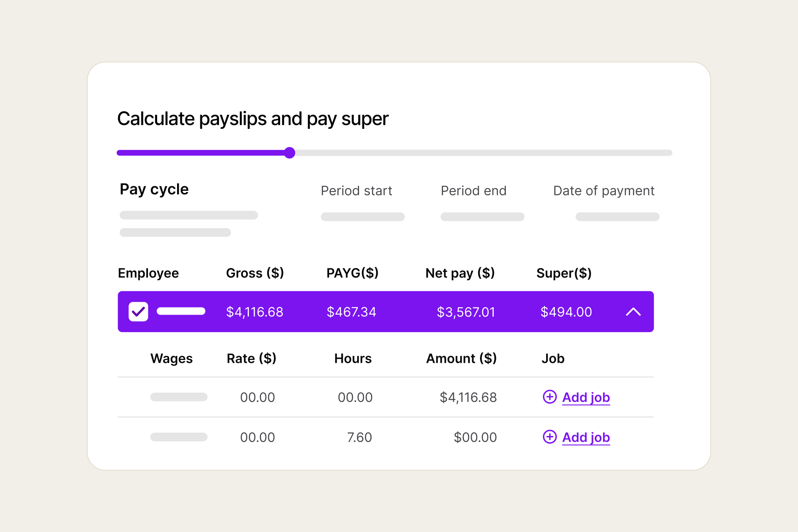The height and width of the screenshot is (532, 798).
Task: Click the Job column header
Action: [553, 358]
